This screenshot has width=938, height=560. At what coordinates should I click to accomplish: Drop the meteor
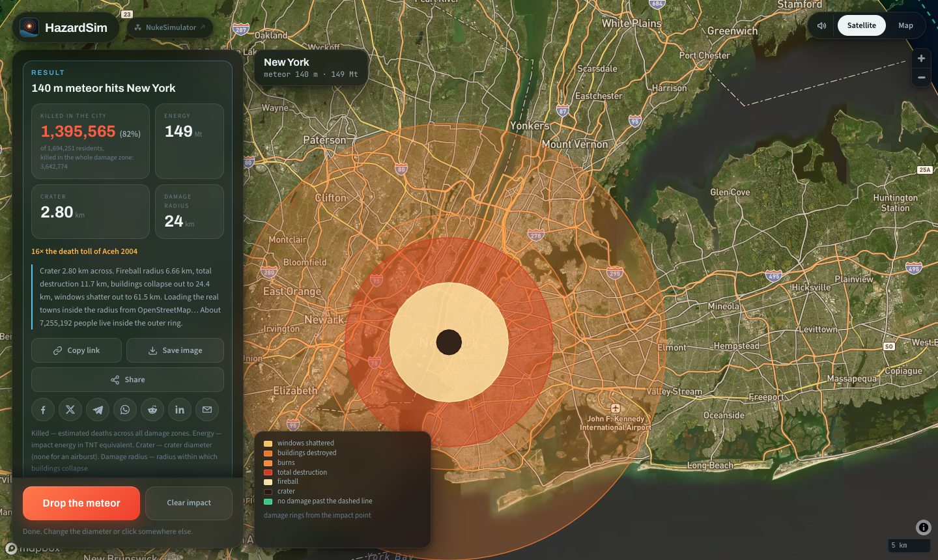coord(81,503)
